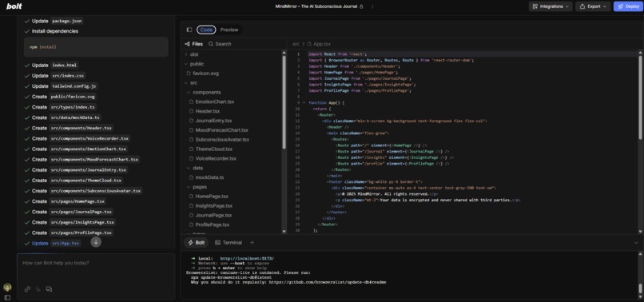
Task: Open the Export dropdown
Action: [593, 6]
